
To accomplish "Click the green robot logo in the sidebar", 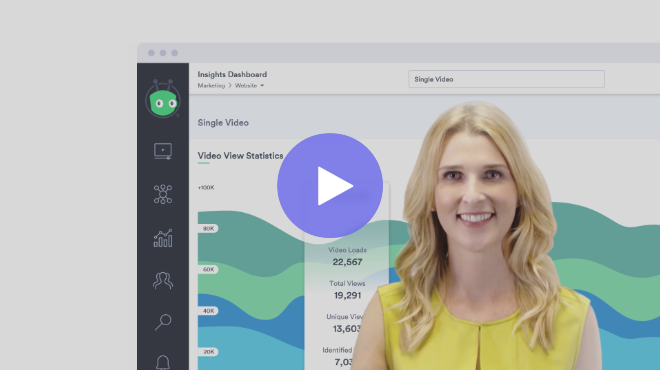I will pos(163,99).
